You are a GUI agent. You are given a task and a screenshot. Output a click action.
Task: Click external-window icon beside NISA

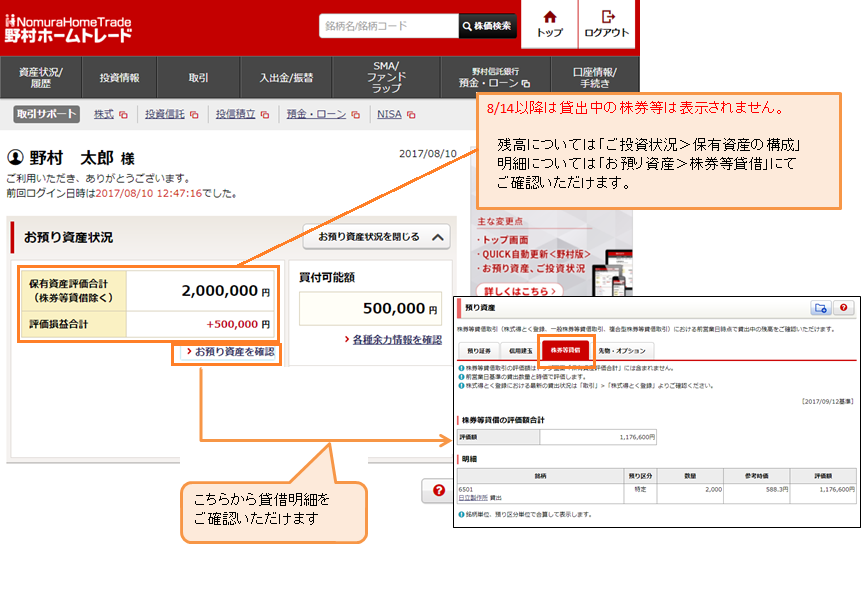pyautogui.click(x=411, y=115)
